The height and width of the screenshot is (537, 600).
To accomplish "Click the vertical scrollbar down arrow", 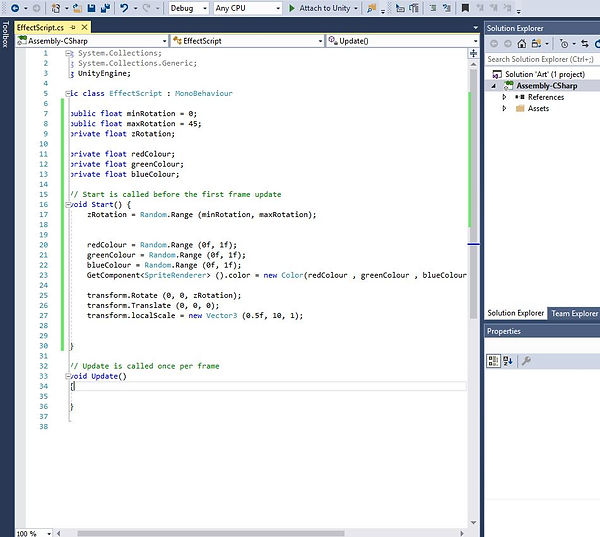I will (x=474, y=522).
